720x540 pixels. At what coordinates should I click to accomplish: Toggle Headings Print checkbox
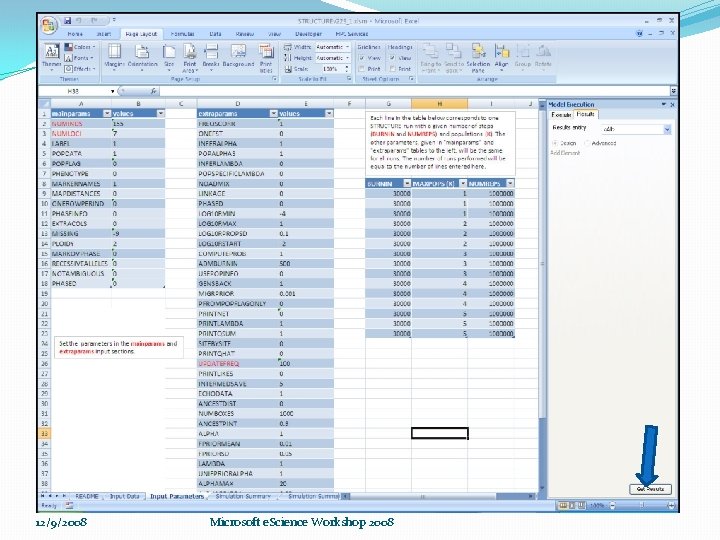click(x=392, y=69)
